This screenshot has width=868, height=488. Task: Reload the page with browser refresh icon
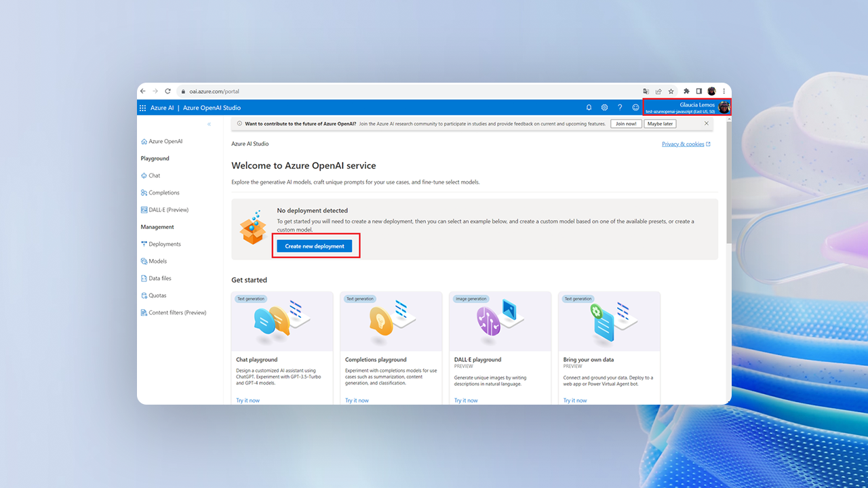(167, 91)
